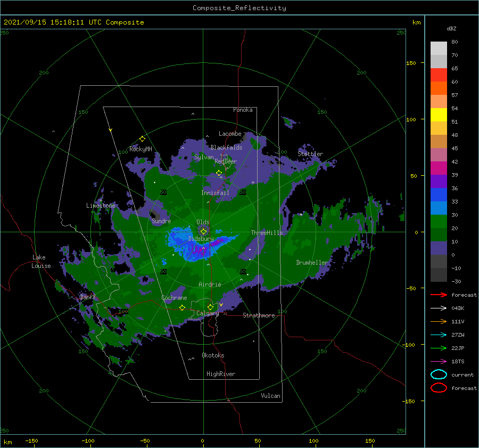Click the 27ZW legend text
This screenshot has height=448, width=479.
(x=458, y=335)
